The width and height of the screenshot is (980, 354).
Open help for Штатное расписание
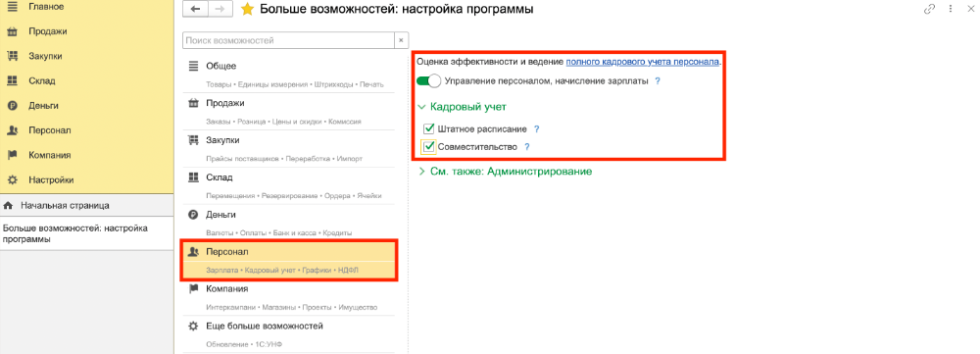pyautogui.click(x=536, y=128)
